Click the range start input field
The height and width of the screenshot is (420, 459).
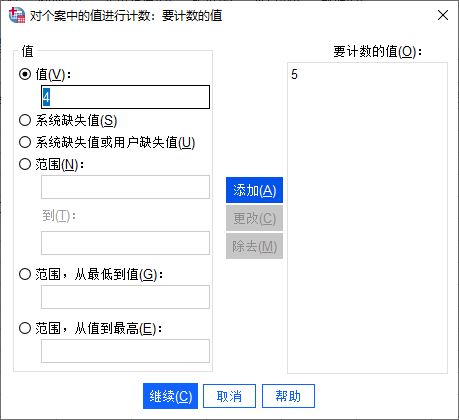coord(125,187)
